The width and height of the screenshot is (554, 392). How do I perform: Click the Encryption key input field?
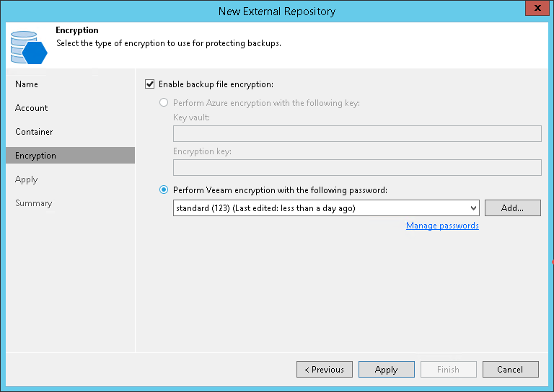pos(357,168)
